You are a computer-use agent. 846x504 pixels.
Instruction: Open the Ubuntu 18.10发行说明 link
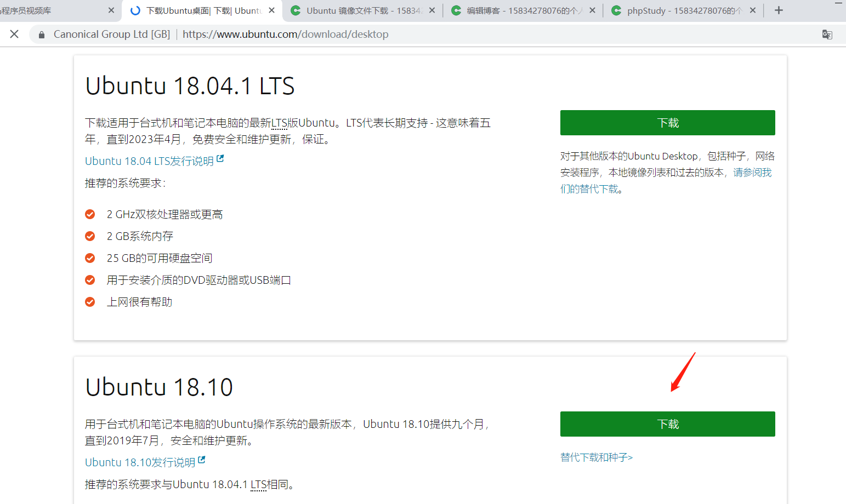click(x=140, y=462)
